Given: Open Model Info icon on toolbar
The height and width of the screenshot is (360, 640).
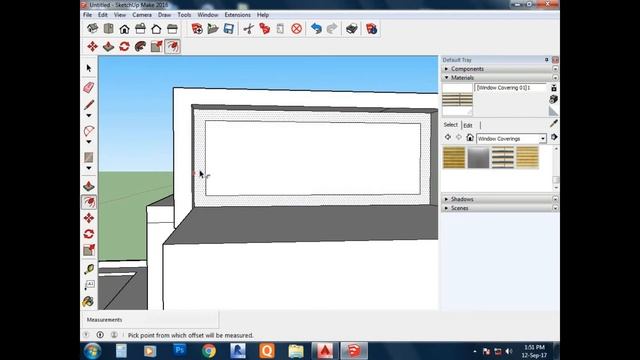Looking at the screenshot, I should (371, 29).
